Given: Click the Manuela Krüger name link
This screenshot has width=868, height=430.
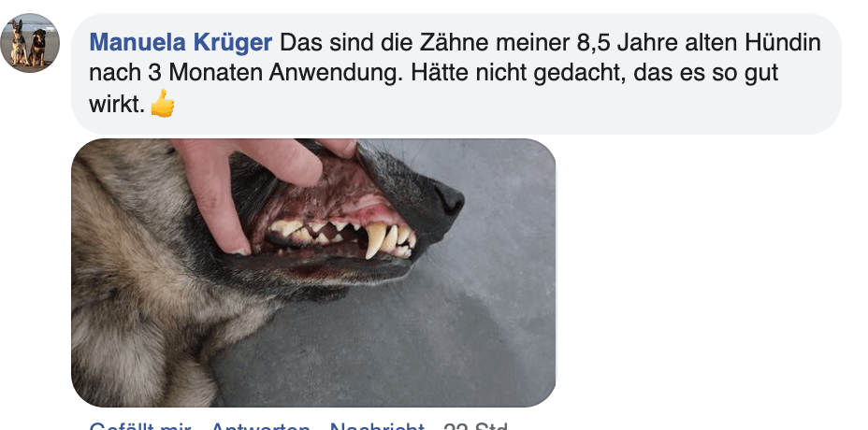Looking at the screenshot, I should tap(181, 43).
